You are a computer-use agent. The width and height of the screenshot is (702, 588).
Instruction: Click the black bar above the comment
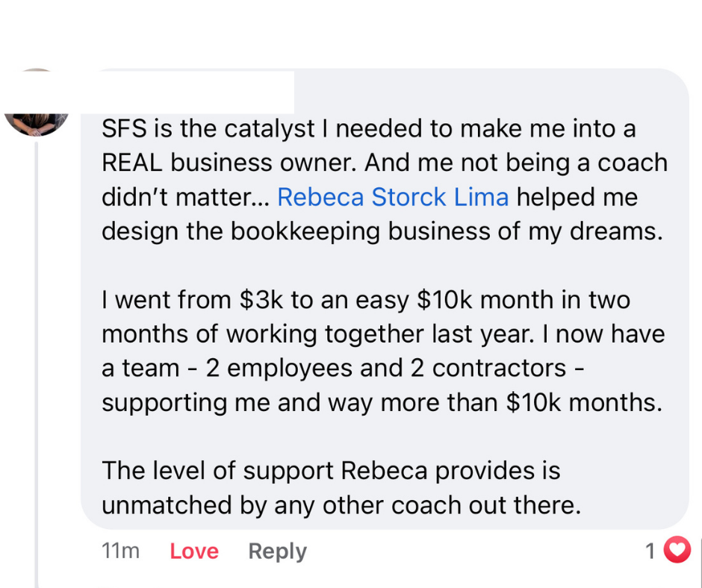351,22
